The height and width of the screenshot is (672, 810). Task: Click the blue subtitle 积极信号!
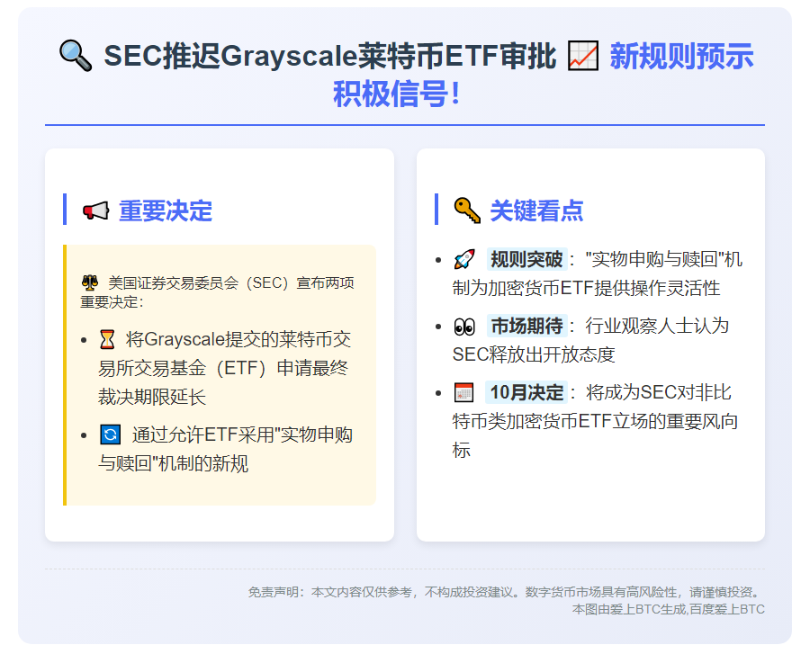pos(397,94)
